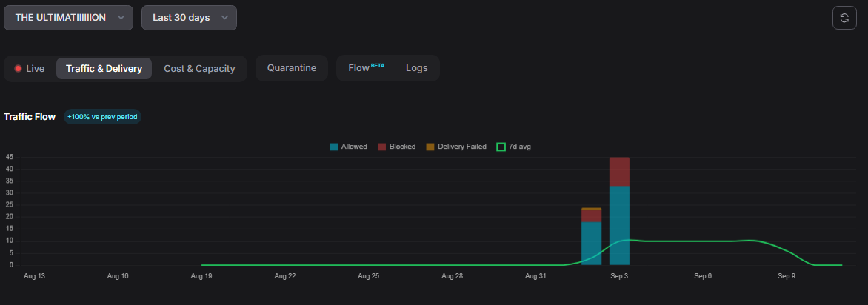
Task: Click the 45 y-axis value
Action: (10, 157)
